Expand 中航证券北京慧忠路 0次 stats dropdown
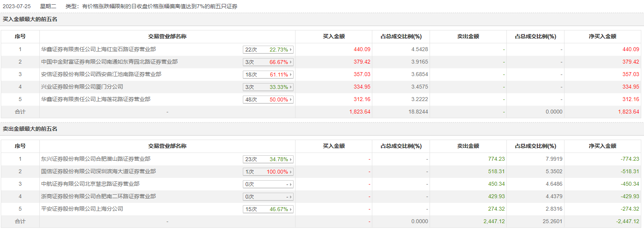Image resolution: width=644 pixels, height=229 pixels. click(x=268, y=184)
